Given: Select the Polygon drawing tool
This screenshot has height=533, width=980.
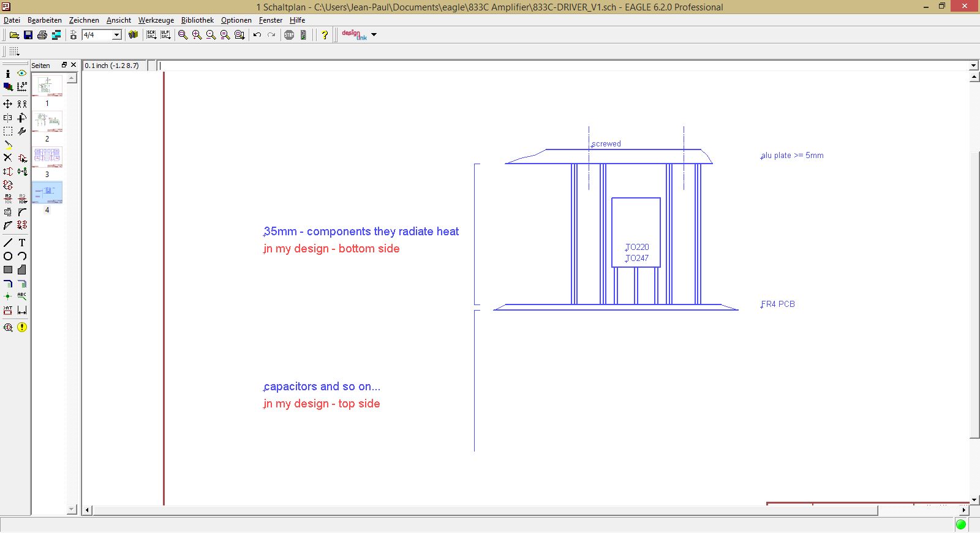Looking at the screenshot, I should [x=22, y=270].
